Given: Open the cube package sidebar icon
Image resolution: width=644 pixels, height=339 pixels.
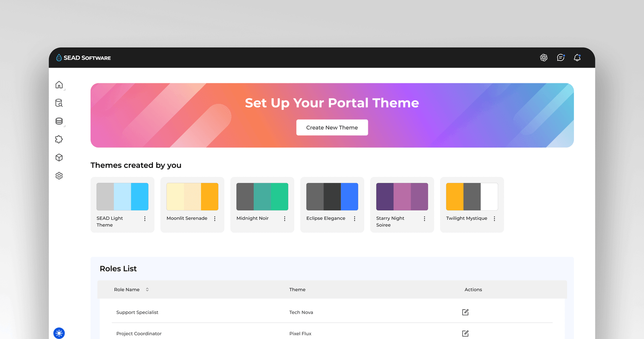Looking at the screenshot, I should [x=59, y=157].
